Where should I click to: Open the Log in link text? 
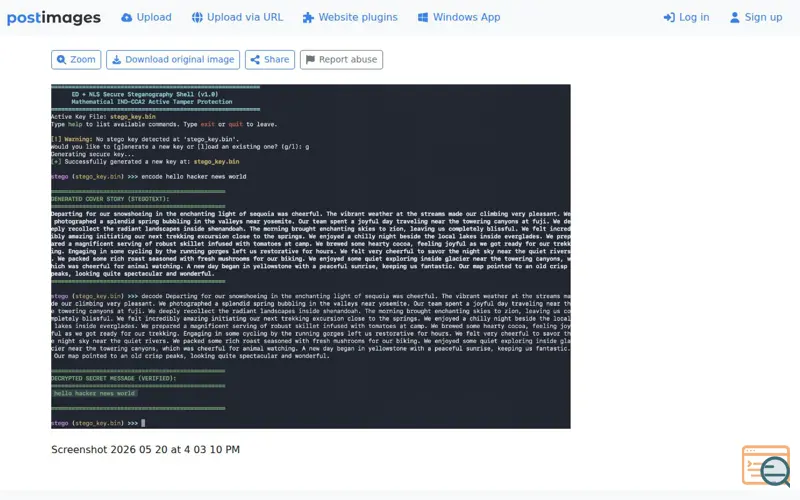pos(694,17)
